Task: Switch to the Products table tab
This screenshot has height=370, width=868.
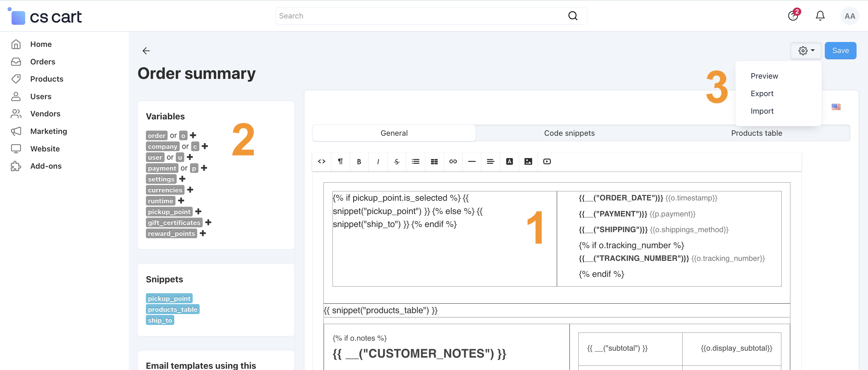Action: (757, 133)
